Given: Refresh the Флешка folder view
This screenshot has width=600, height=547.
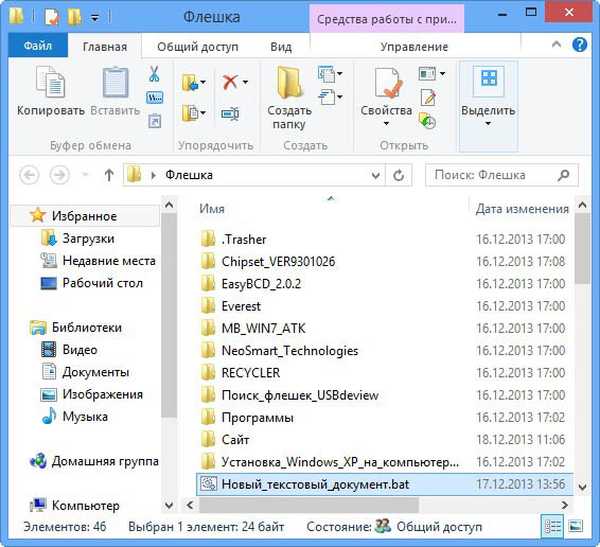Looking at the screenshot, I should point(399,175).
